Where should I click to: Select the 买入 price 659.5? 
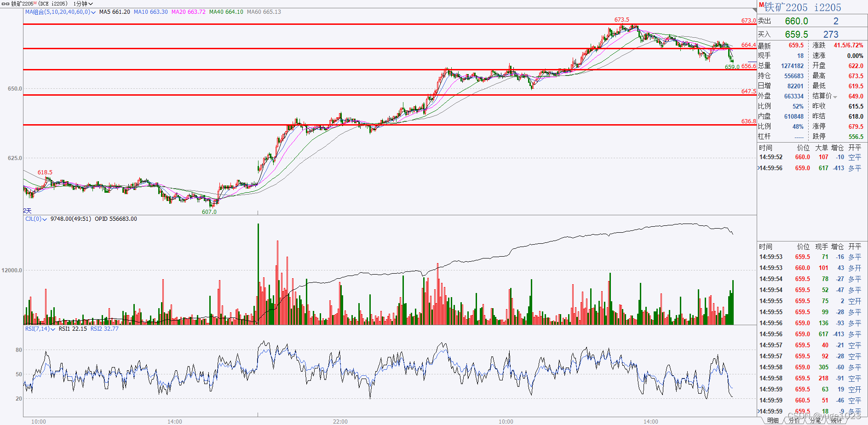(796, 34)
